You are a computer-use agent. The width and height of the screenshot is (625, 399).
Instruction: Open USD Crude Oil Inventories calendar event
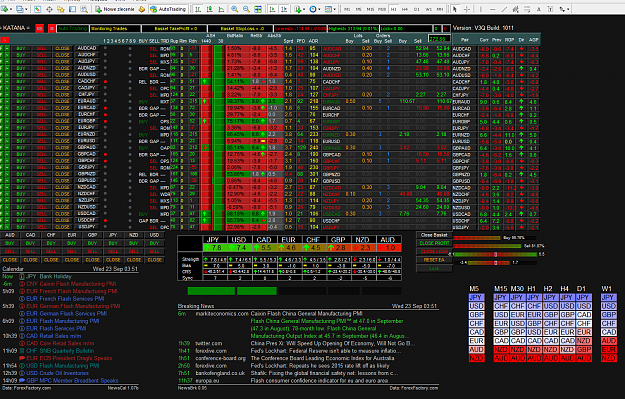(x=57, y=373)
